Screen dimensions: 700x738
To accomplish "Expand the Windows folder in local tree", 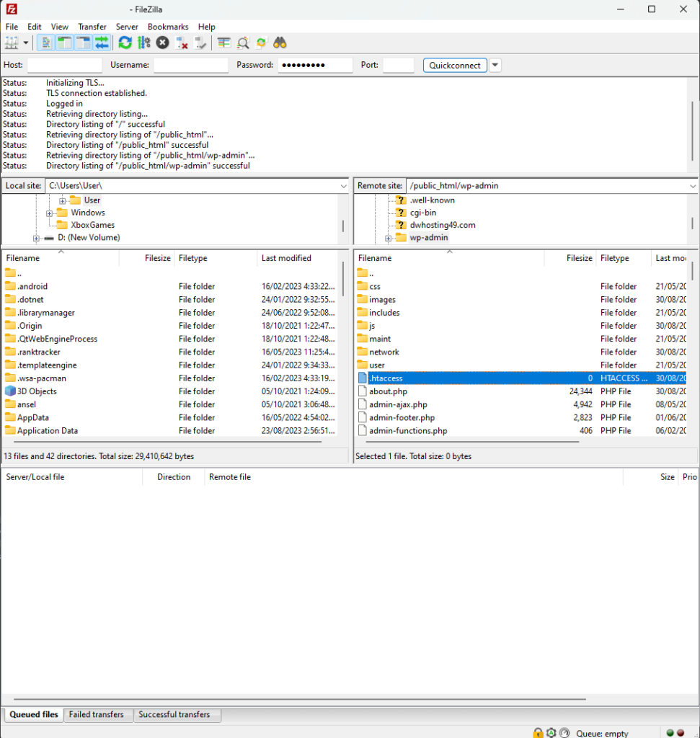I will [x=49, y=213].
